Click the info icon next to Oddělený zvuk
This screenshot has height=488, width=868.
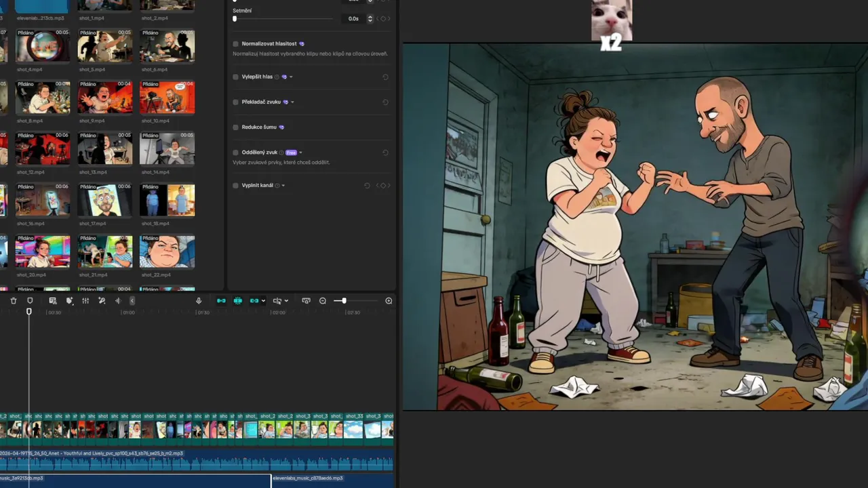[x=281, y=152]
